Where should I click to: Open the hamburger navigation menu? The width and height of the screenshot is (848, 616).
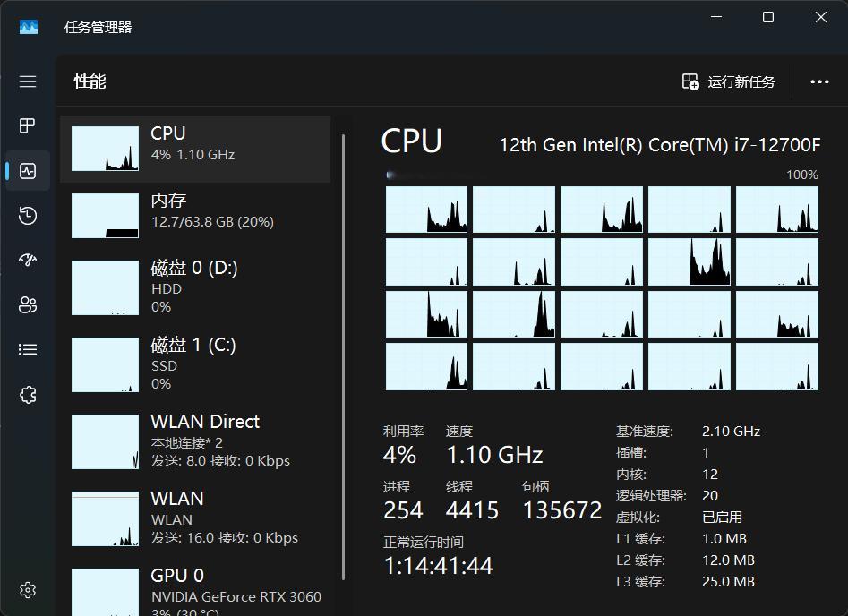[x=28, y=81]
